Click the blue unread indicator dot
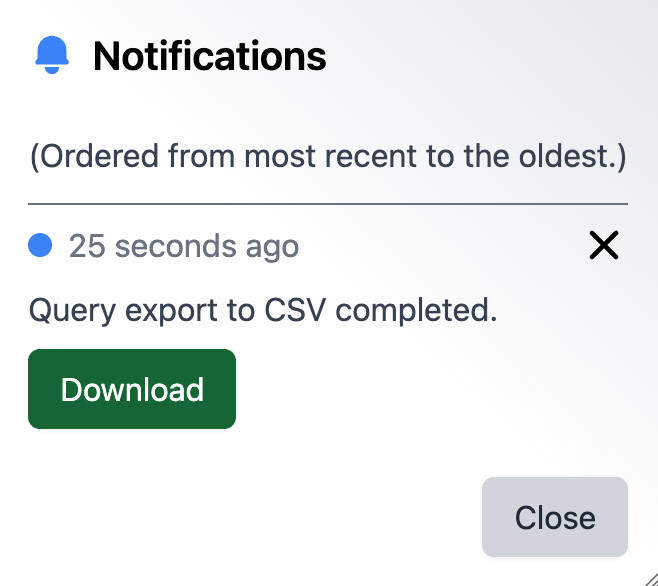This screenshot has height=586, width=658. click(40, 245)
